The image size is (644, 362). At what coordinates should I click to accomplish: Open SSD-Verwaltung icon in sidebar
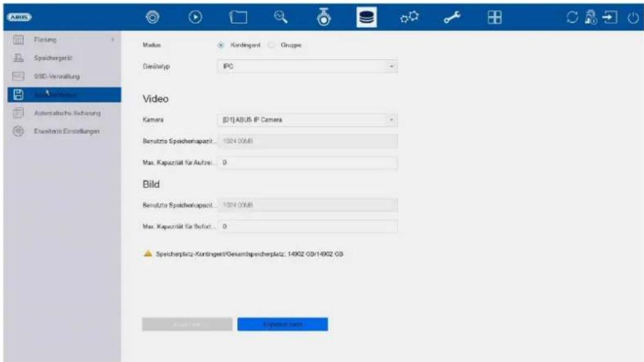coord(18,76)
